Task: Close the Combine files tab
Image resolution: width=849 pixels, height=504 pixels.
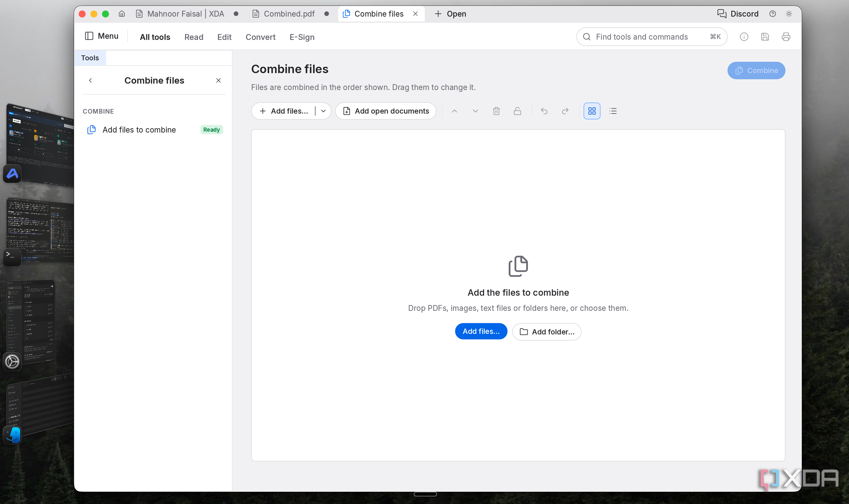Action: click(415, 14)
